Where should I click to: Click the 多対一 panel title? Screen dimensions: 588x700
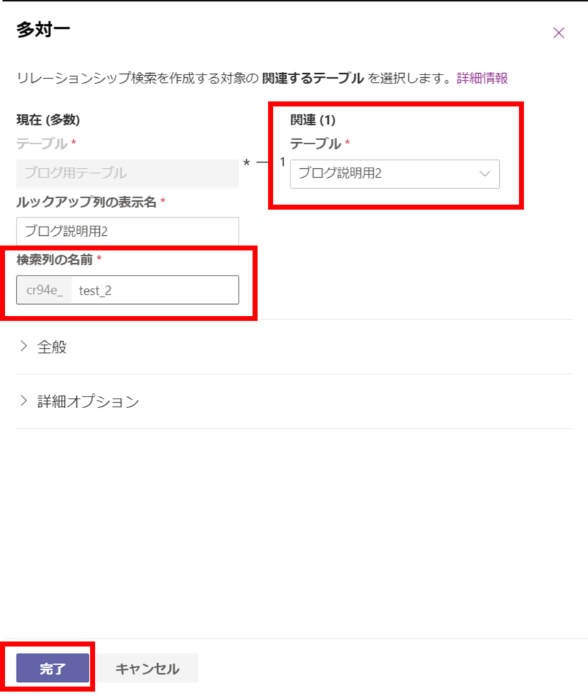43,30
